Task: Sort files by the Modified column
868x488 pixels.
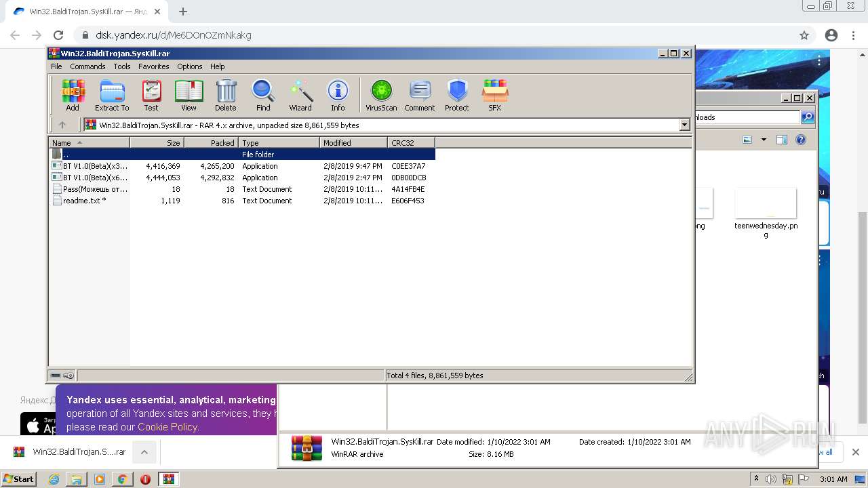Action: tap(353, 143)
